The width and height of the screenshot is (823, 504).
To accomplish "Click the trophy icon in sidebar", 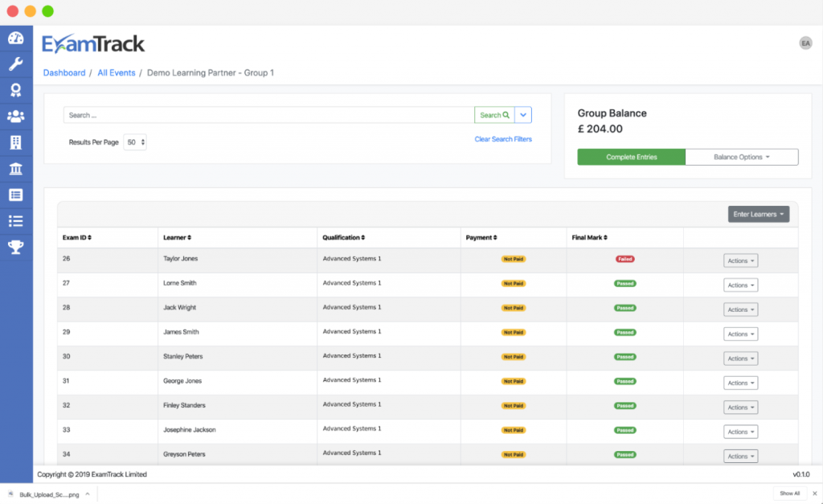I will [x=16, y=247].
